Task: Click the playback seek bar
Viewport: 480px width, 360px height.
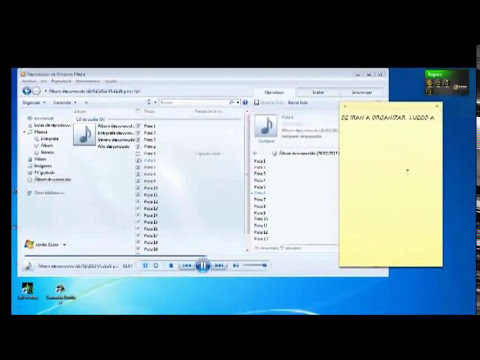Action: click(x=115, y=256)
